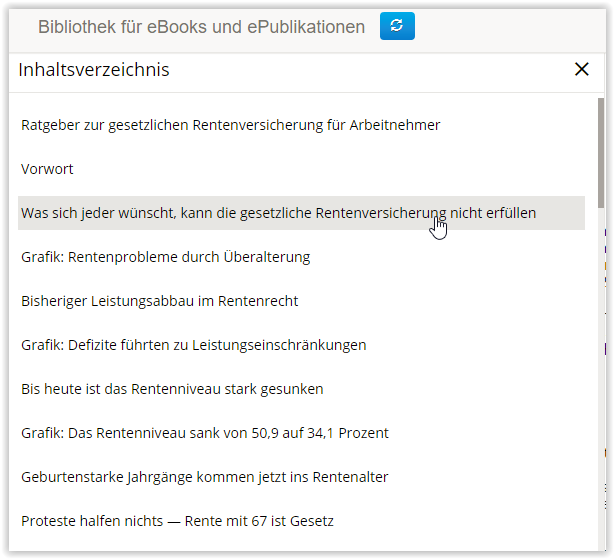The height and width of the screenshot is (559, 614).
Task: Open 'Grafik: Defizite führten zu Leistungseinschränkungen'
Action: [193, 345]
